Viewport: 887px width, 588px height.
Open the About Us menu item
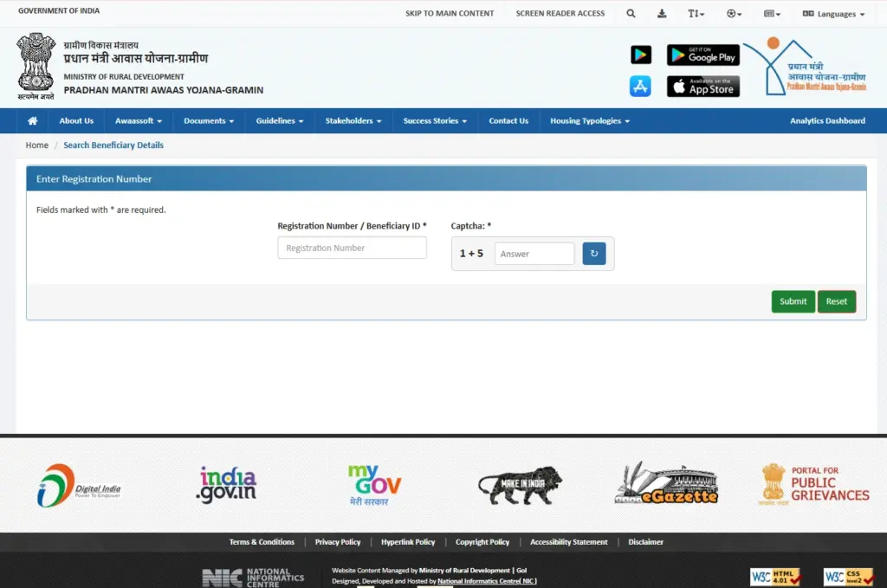76,121
